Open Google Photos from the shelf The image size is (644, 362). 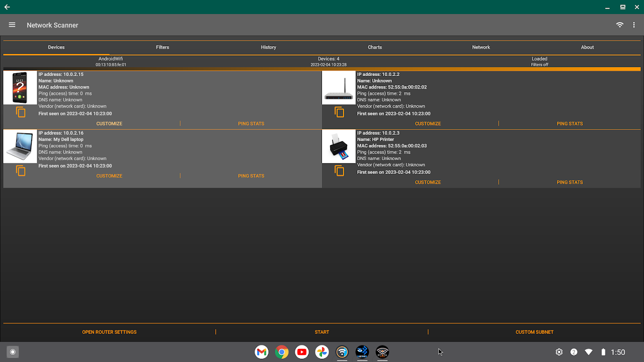pos(322,352)
